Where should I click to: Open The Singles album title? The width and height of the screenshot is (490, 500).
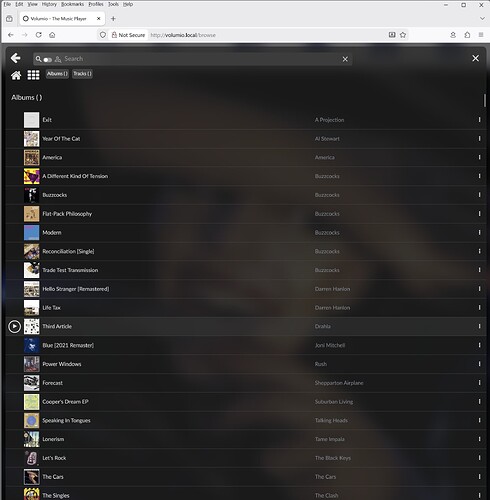pos(56,496)
